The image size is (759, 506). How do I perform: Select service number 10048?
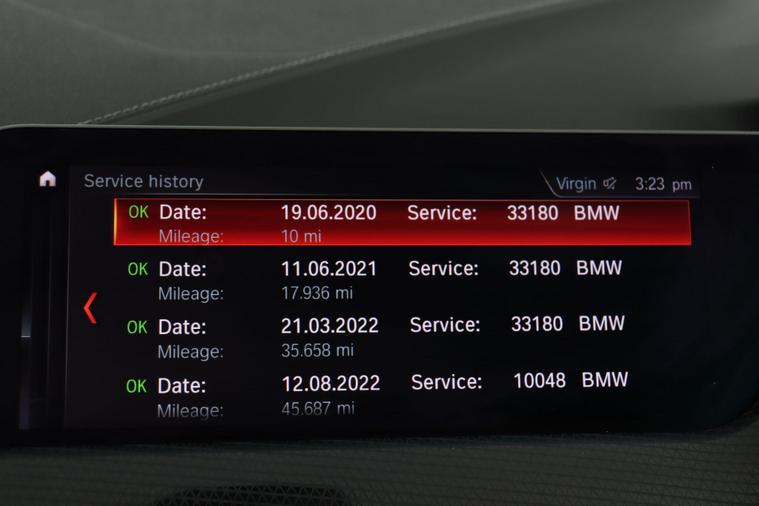pos(539,381)
